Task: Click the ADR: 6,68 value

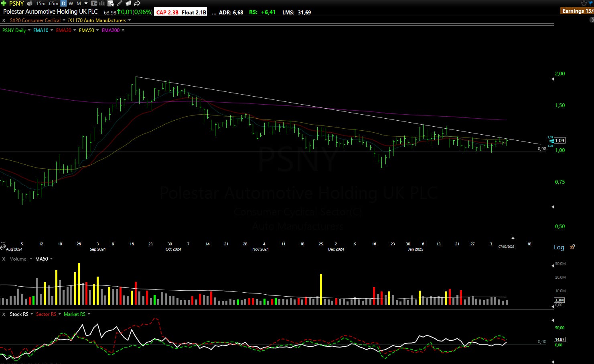Action: pyautogui.click(x=231, y=12)
